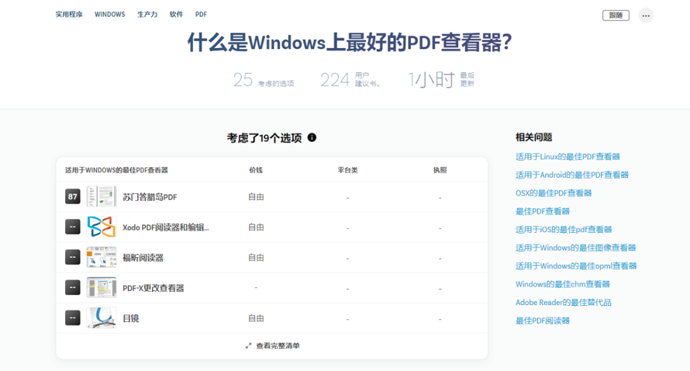Open Windows的最佳chm查看器 link
This screenshot has height=371, width=690.
[562, 284]
